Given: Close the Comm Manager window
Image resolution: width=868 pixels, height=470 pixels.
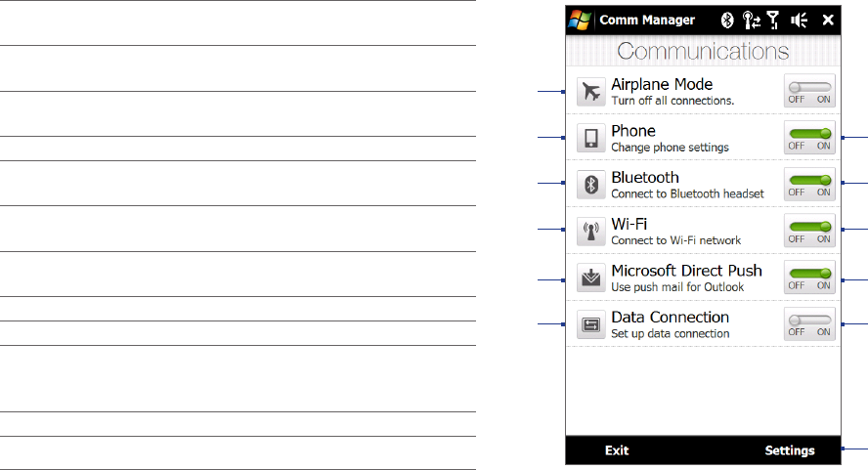Looking at the screenshot, I should (828, 20).
